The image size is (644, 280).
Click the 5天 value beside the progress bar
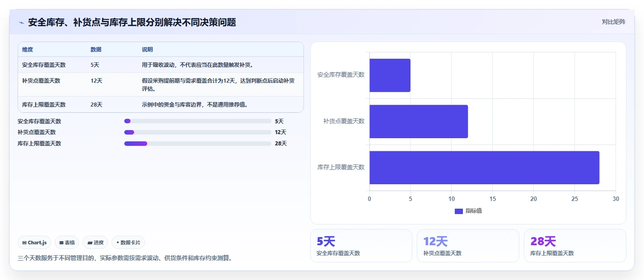[x=279, y=121]
